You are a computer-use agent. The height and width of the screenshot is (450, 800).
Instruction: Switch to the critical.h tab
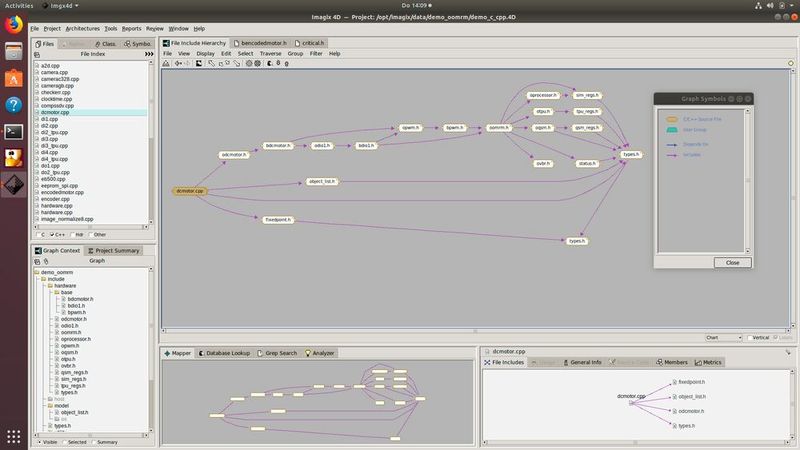pyautogui.click(x=310, y=43)
